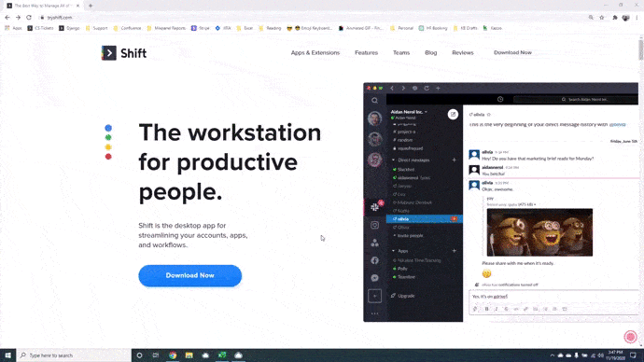Image resolution: width=644 pixels, height=362 pixels.
Task: Reload the tryshift.com page
Action: [x=29, y=18]
